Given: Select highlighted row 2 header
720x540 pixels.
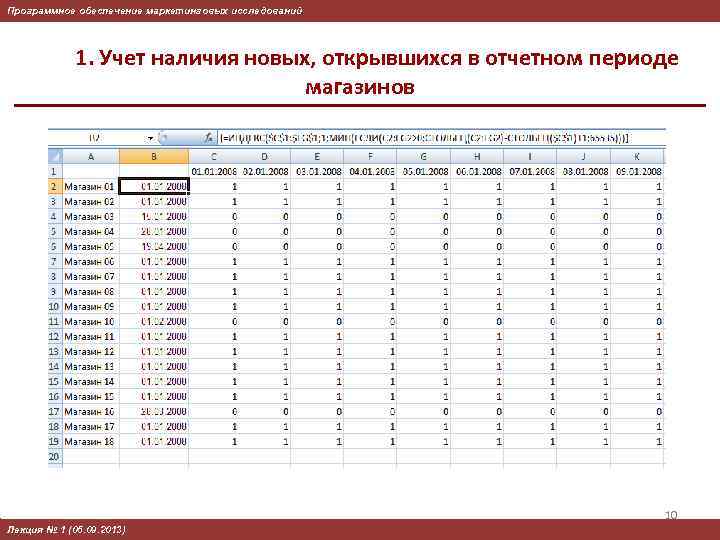Looking at the screenshot, I should coord(55,187).
